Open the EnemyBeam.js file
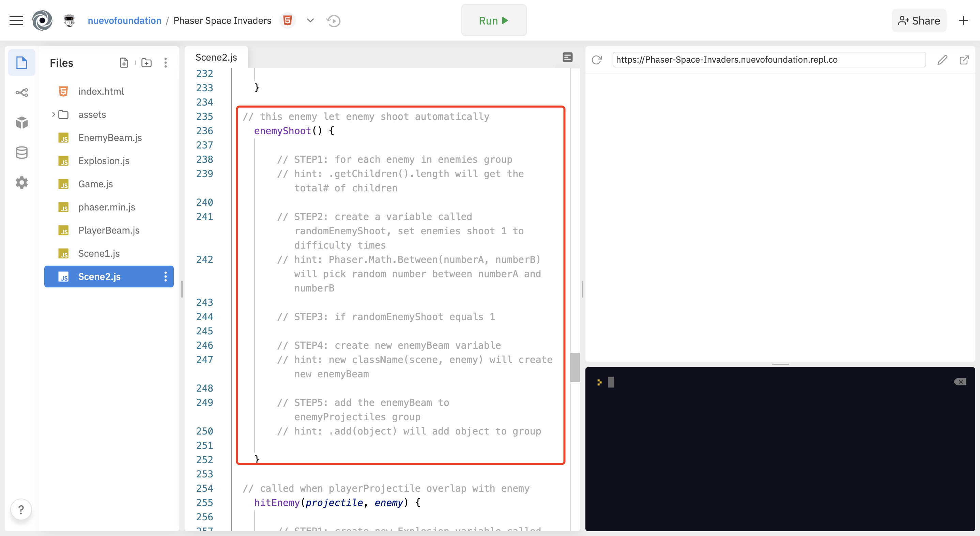This screenshot has height=536, width=980. (x=110, y=138)
